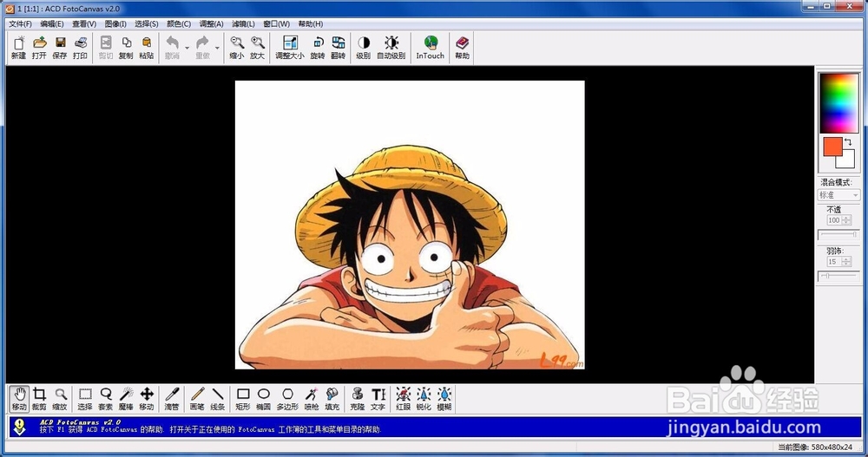The height and width of the screenshot is (457, 868).
Task: Select the 矩形 rectangle tool
Action: coord(243,399)
